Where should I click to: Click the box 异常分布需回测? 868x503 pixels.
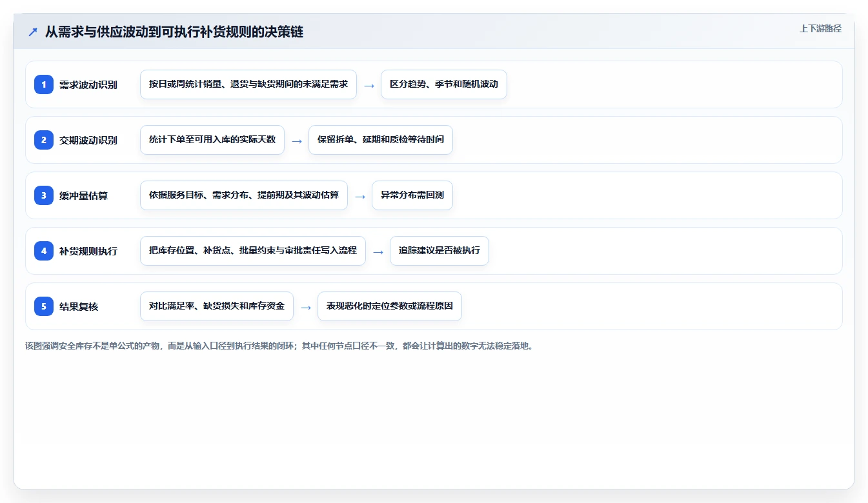412,195
